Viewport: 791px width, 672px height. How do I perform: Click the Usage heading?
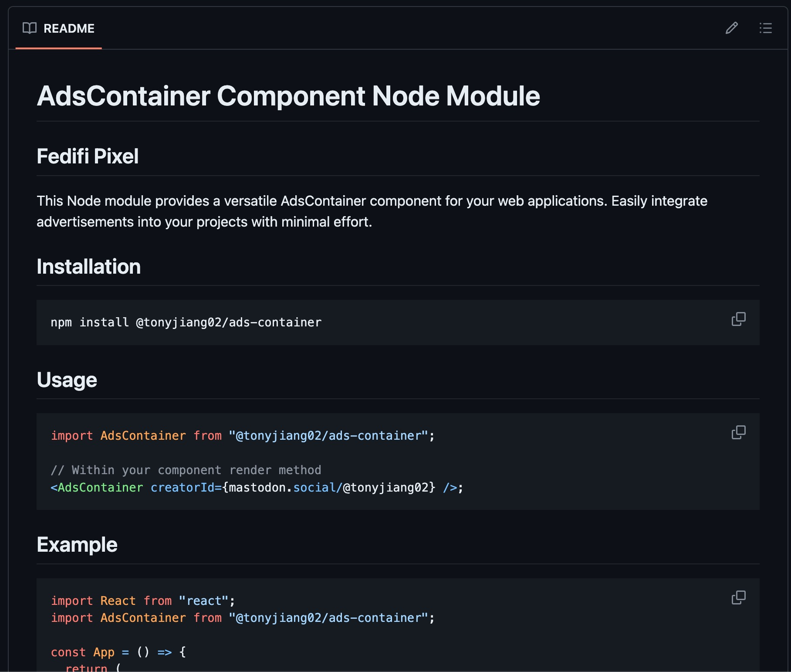[x=67, y=380]
